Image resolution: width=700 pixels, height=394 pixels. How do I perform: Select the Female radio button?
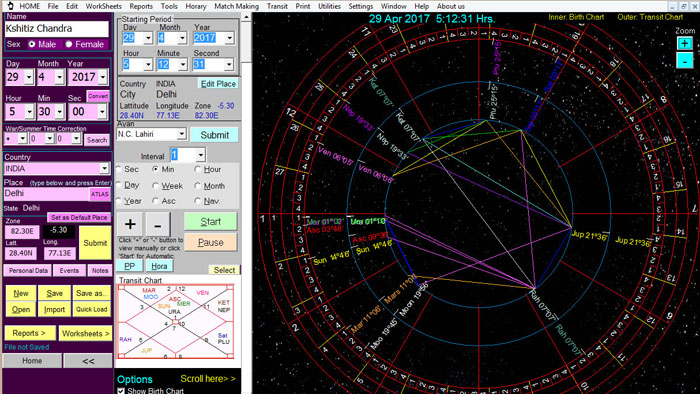coord(69,44)
